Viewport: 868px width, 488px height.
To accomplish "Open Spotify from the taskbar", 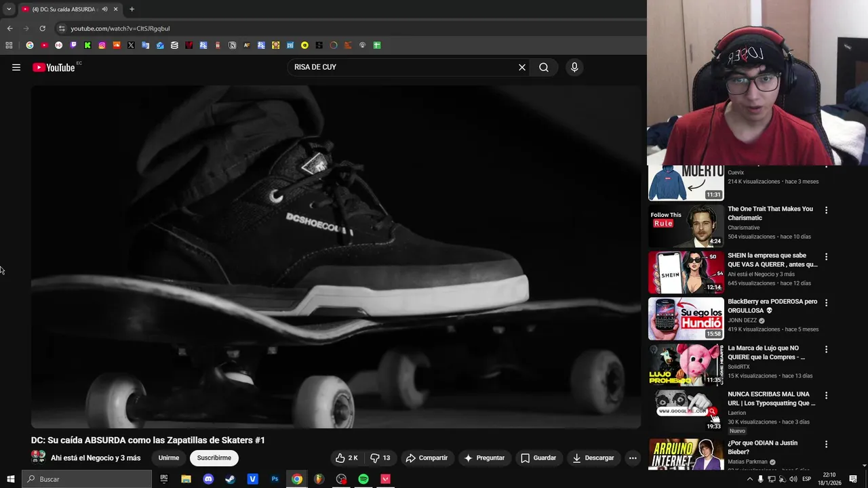I will (363, 479).
